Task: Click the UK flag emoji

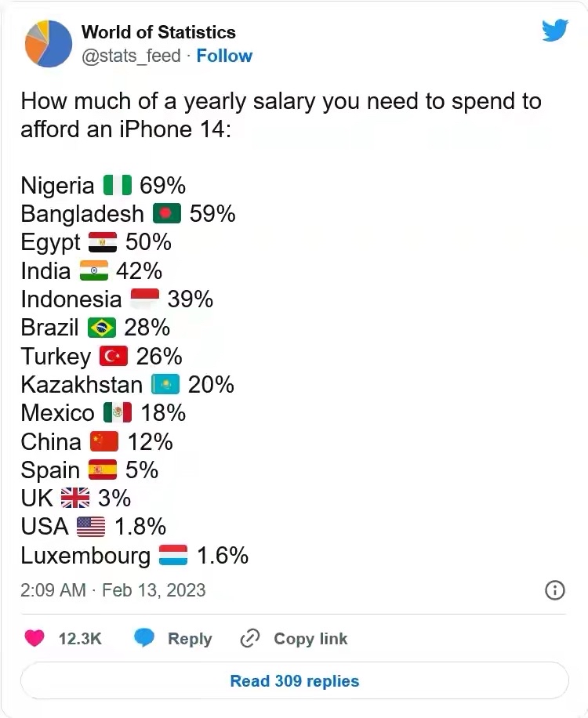Action: 75,499
